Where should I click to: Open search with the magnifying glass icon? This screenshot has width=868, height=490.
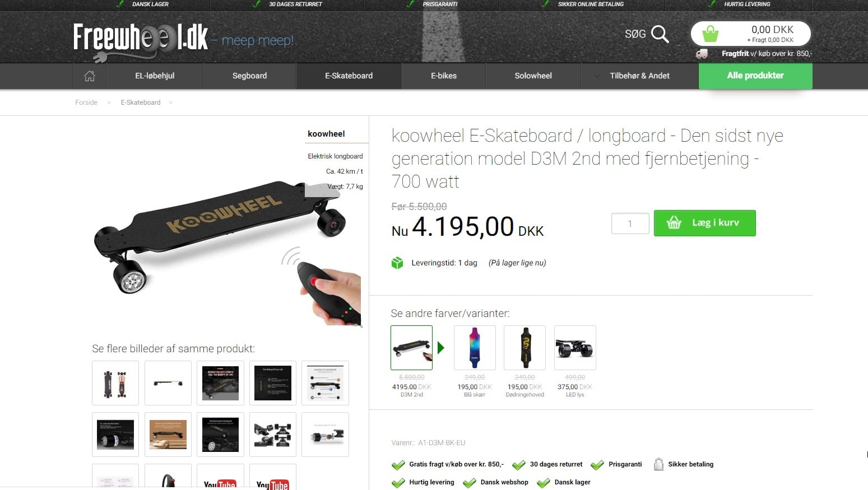(660, 34)
